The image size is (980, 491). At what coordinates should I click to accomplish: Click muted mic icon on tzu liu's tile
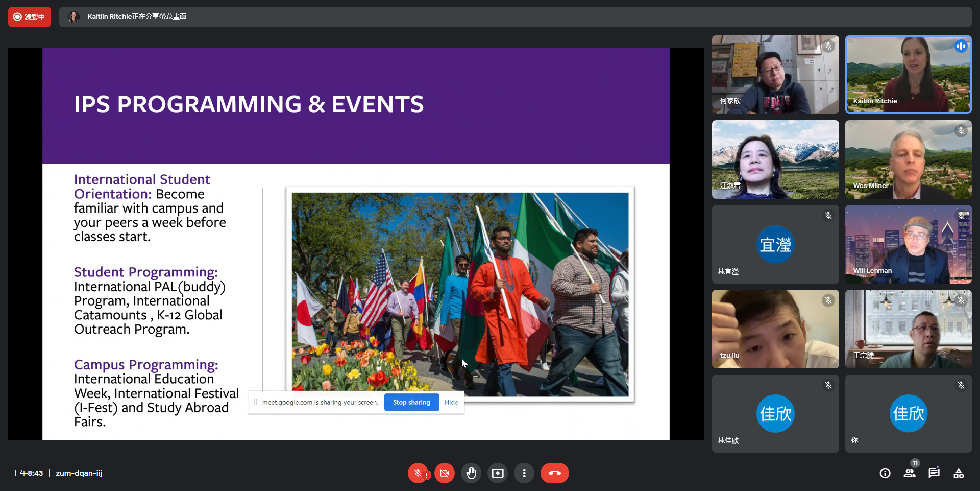pyautogui.click(x=828, y=300)
